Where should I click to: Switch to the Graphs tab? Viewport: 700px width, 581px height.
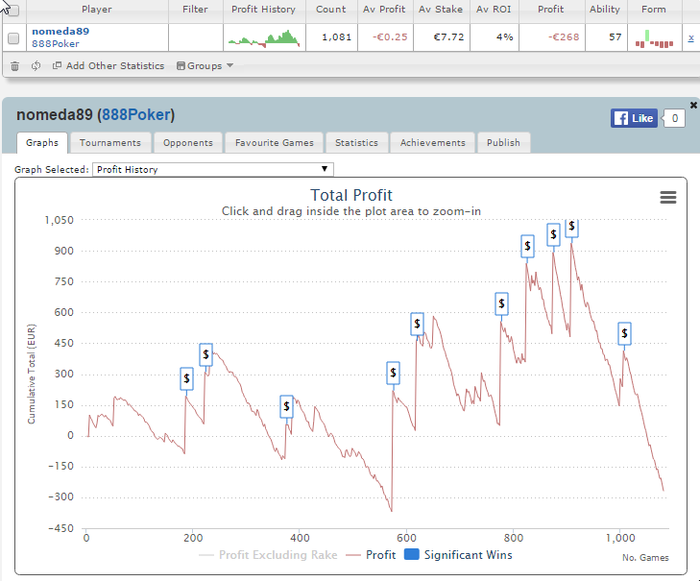tap(42, 143)
